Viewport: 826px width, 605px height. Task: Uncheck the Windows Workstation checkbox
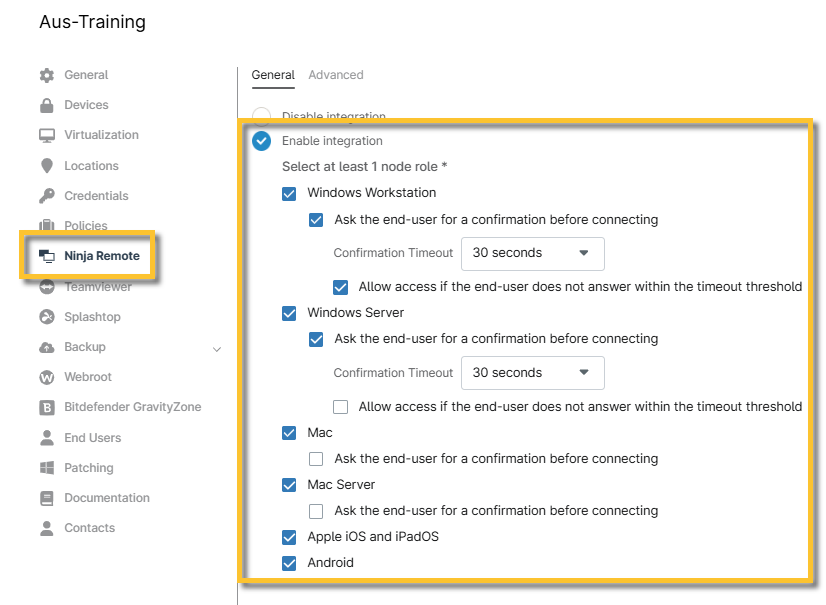pyautogui.click(x=290, y=193)
